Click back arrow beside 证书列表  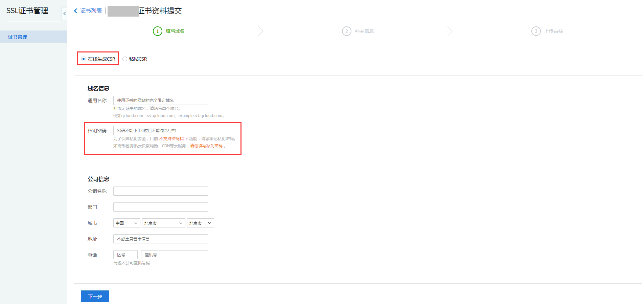75,11
